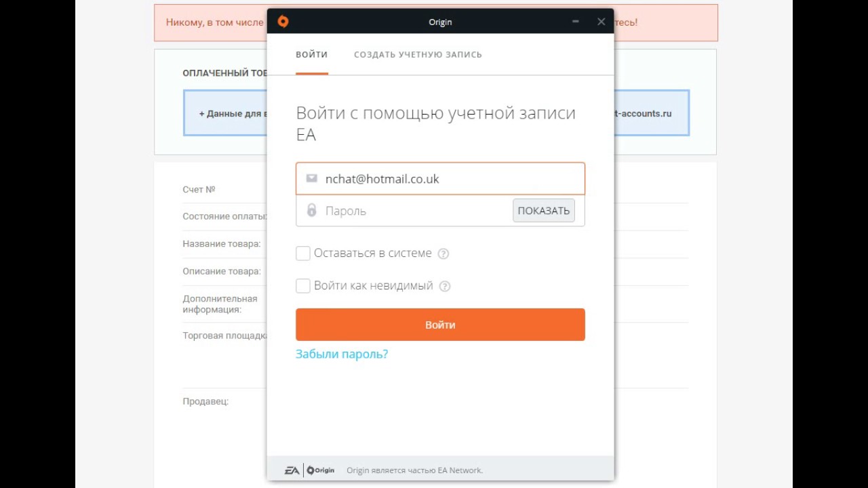Click Название товара label on background page

pos(222,244)
